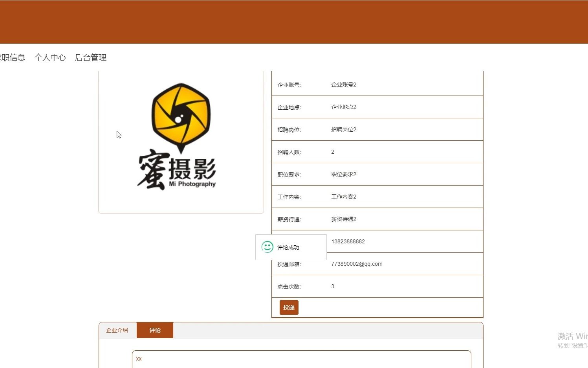Click the 评论成功 notification text
Viewport: 588px width, 368px height.
288,247
